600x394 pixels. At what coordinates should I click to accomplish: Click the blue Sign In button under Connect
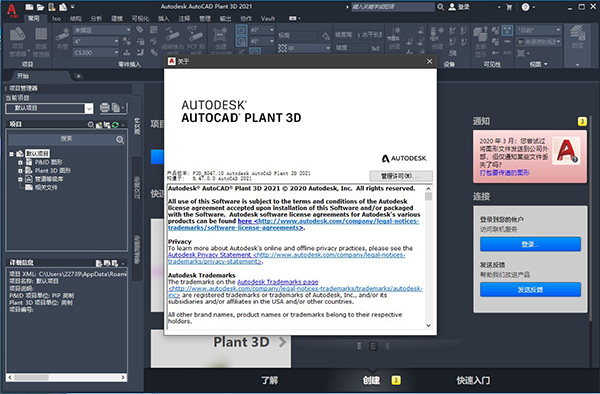tap(530, 244)
